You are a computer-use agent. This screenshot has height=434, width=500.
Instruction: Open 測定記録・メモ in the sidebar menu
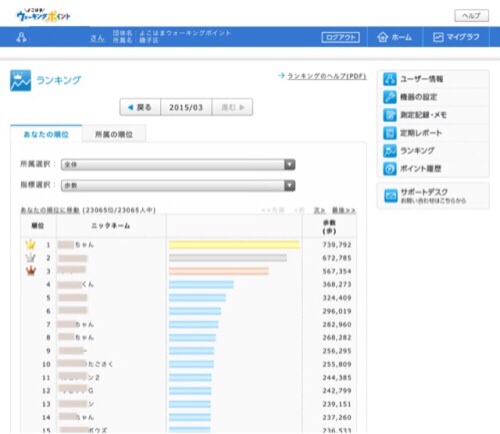click(433, 115)
